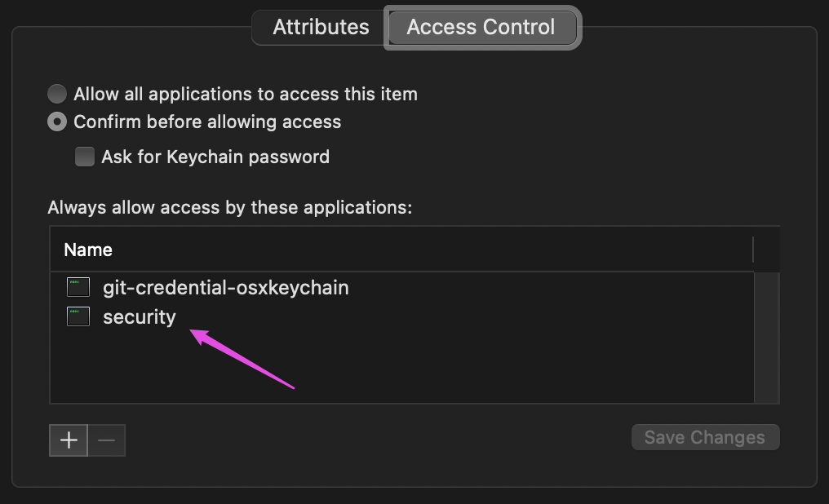
Task: Click the 'Confirm before allowing access' label text
Action: coord(207,122)
